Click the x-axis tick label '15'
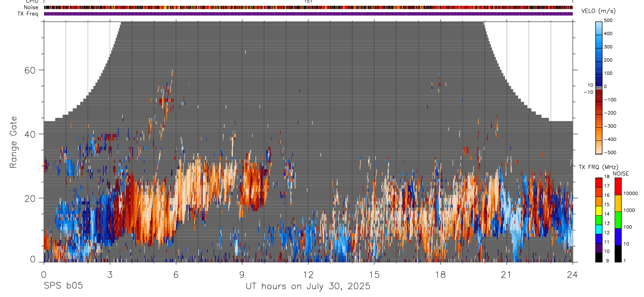 coord(374,274)
